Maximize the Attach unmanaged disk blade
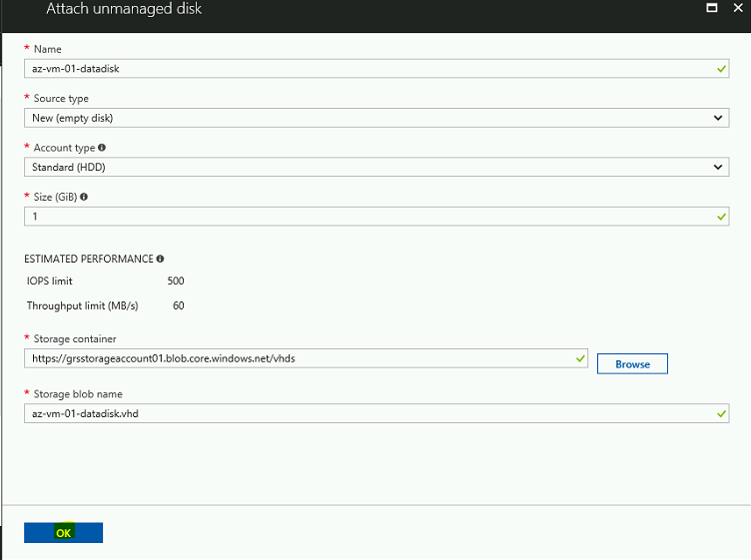This screenshot has height=560, width=751. (x=712, y=8)
